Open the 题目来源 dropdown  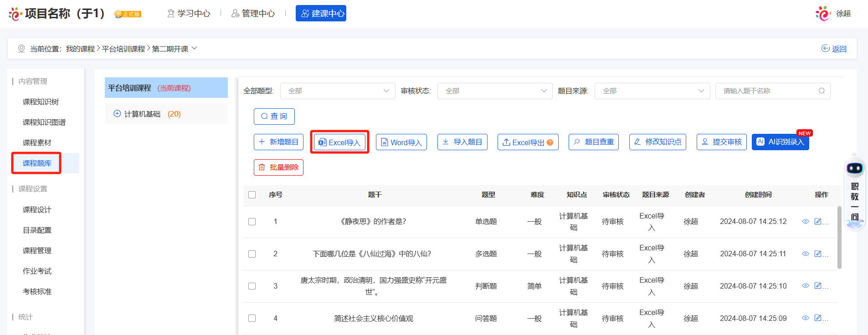652,91
